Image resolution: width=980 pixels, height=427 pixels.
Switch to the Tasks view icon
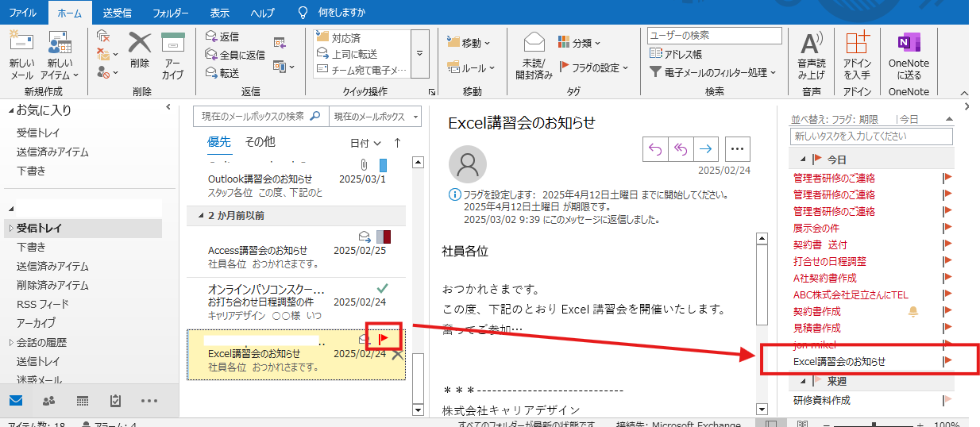click(x=115, y=400)
